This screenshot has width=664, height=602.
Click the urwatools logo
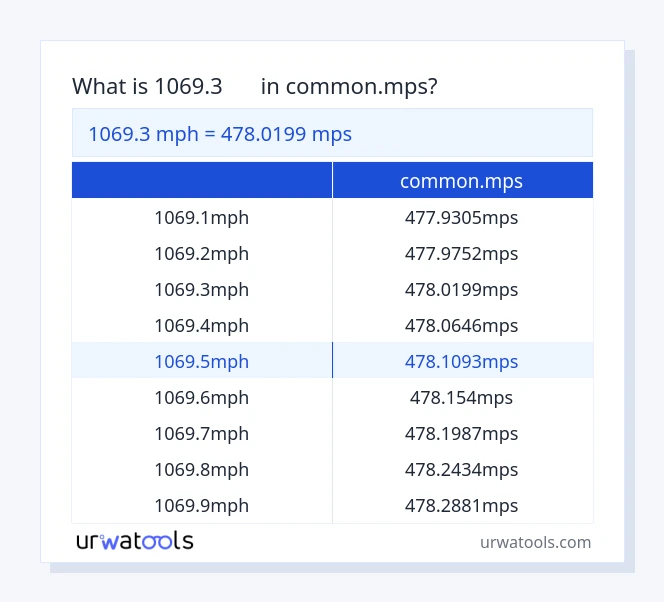click(135, 541)
